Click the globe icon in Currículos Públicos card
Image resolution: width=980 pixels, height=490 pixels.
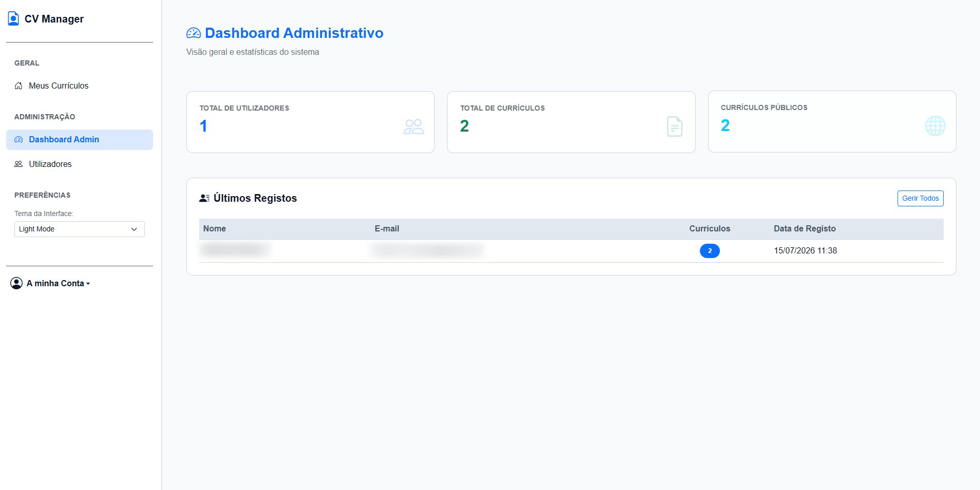click(x=935, y=126)
